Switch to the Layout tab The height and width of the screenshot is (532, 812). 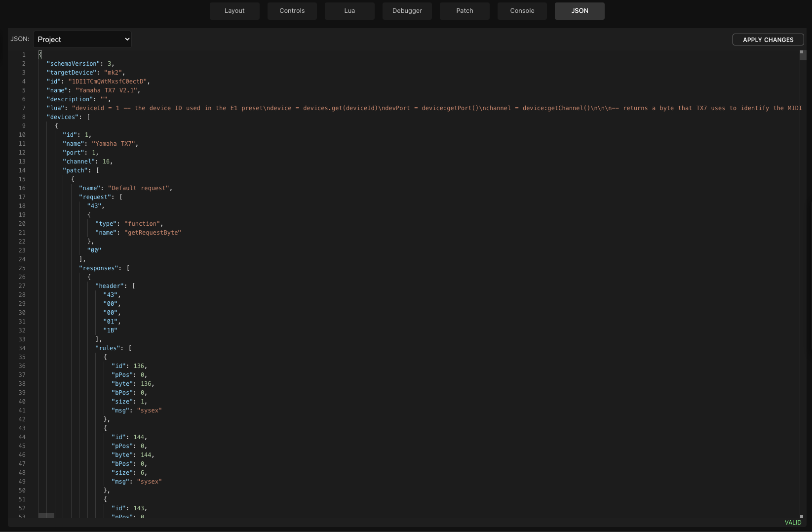234,10
